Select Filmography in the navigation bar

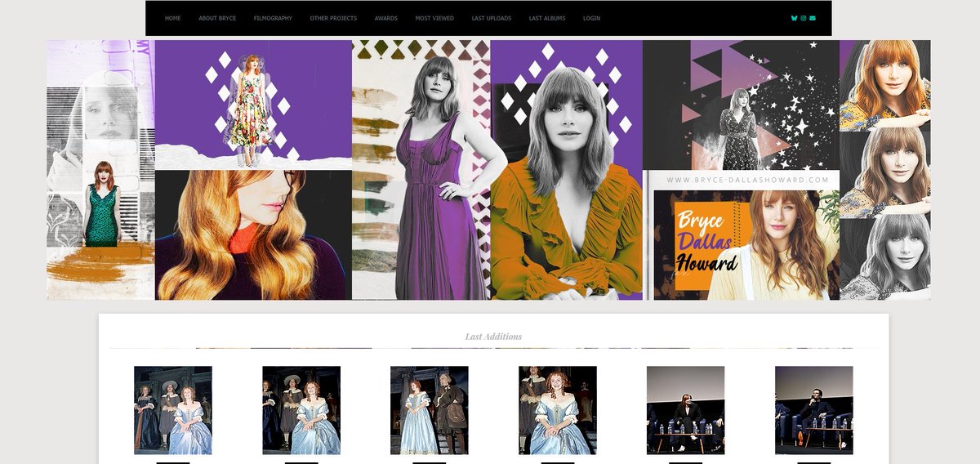[273, 18]
